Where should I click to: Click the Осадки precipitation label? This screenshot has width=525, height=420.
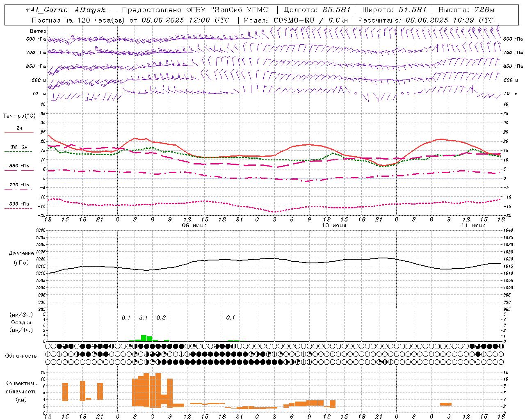(x=21, y=322)
